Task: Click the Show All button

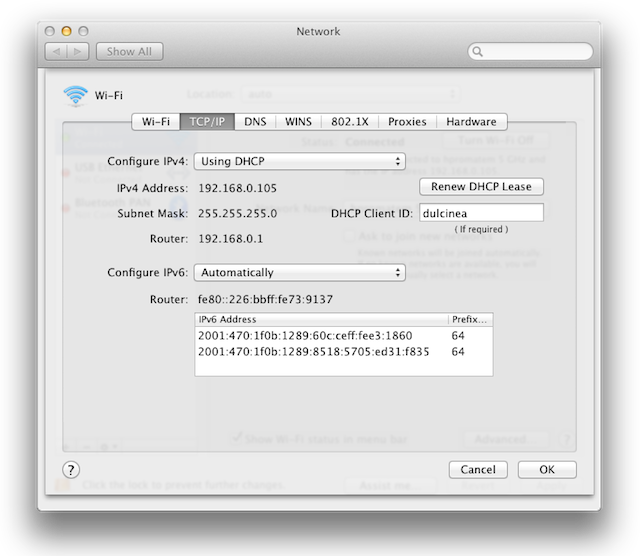Action: 129,52
